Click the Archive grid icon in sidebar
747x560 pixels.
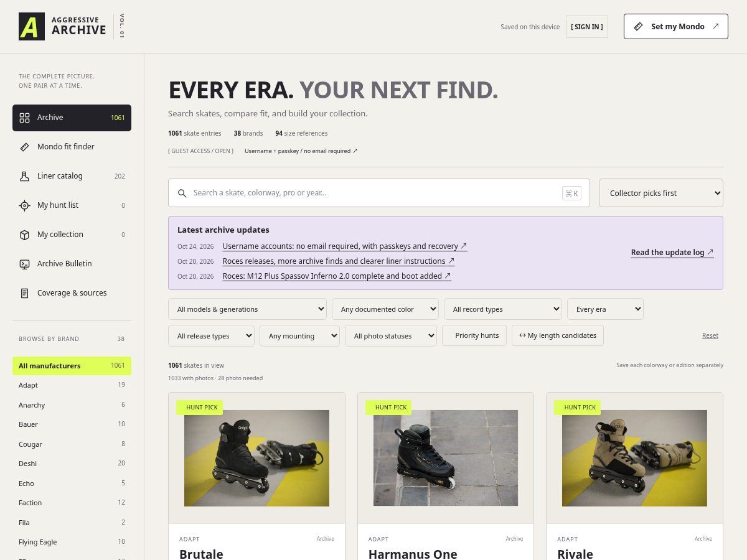(25, 118)
